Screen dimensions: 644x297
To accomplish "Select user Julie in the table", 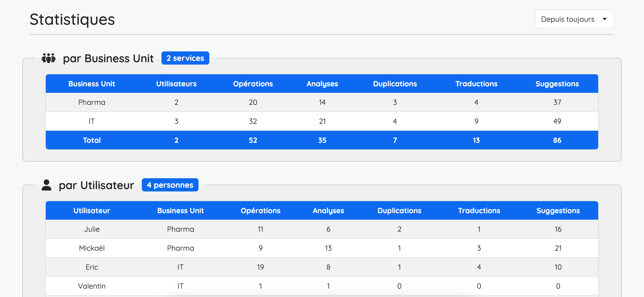I will coord(92,229).
